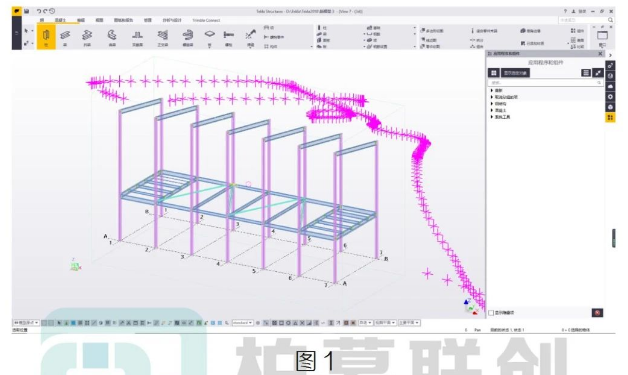Screen dimensions: 628x375
Task: Open the 'standard' dropdown in the bottom toolbar
Action: 243,323
